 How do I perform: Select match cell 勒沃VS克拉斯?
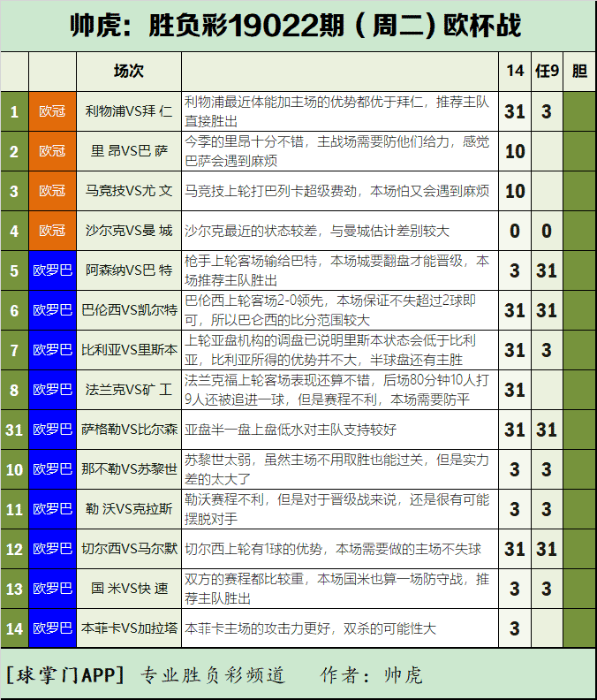[129, 508]
